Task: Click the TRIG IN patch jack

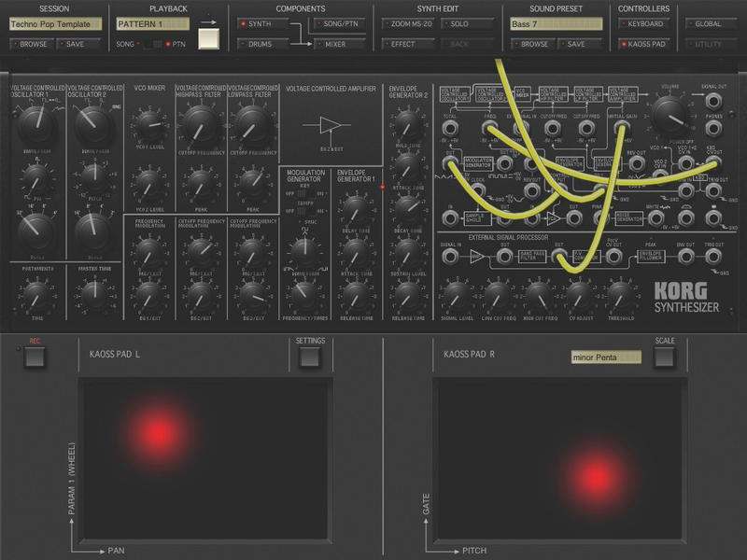Action: (685, 191)
